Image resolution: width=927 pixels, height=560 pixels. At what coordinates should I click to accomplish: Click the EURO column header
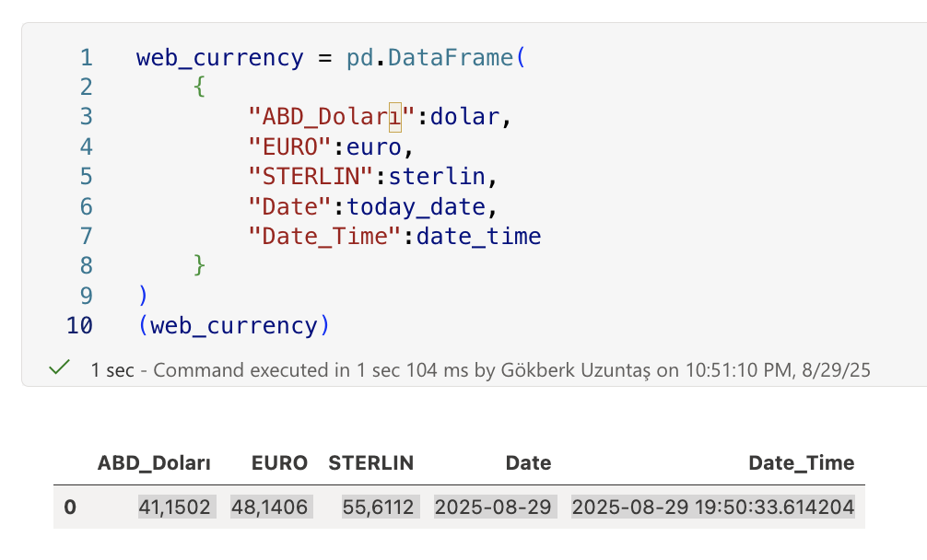[279, 463]
